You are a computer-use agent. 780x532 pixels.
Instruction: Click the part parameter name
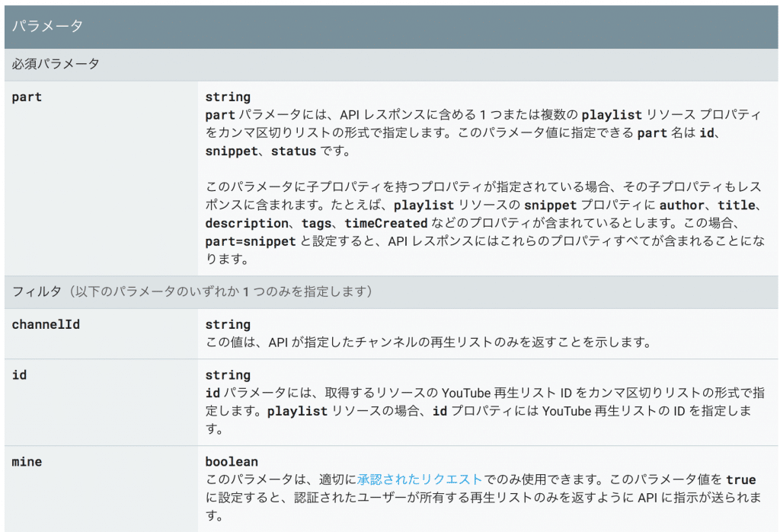pos(27,97)
